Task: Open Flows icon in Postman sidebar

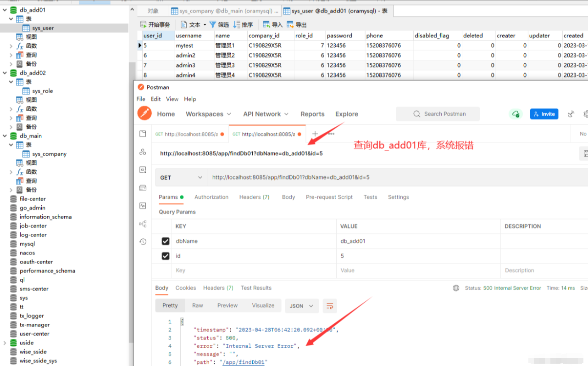Action: [x=143, y=224]
